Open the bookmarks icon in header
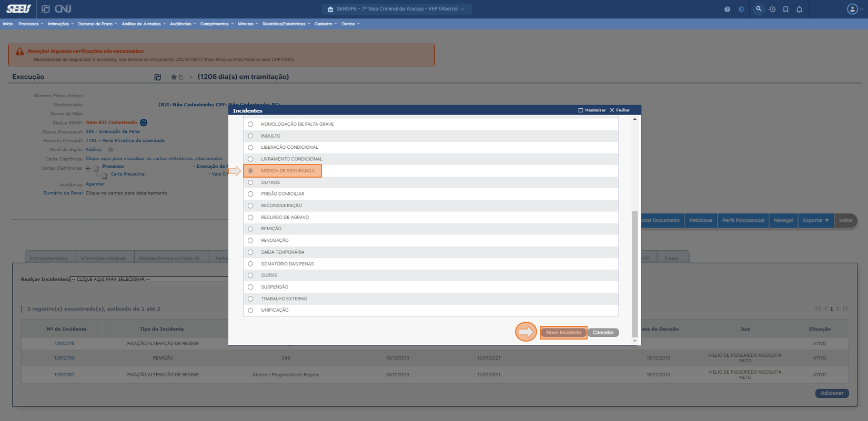Screen dimensions: 868x421 786,9
